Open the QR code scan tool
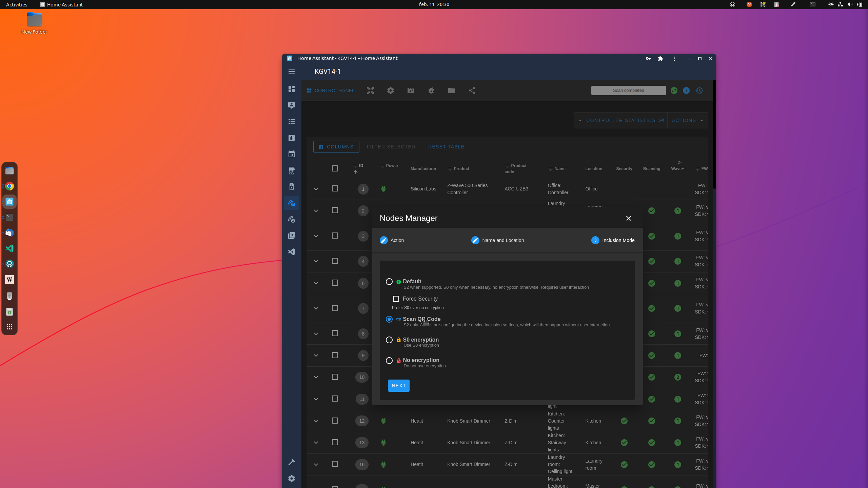Image resolution: width=868 pixels, height=488 pixels. pyautogui.click(x=370, y=90)
